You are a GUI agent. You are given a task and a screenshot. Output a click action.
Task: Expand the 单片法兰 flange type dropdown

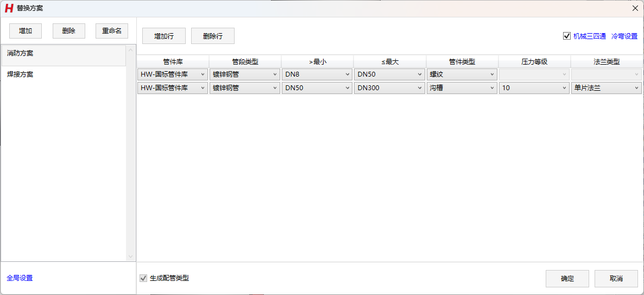[606, 87]
